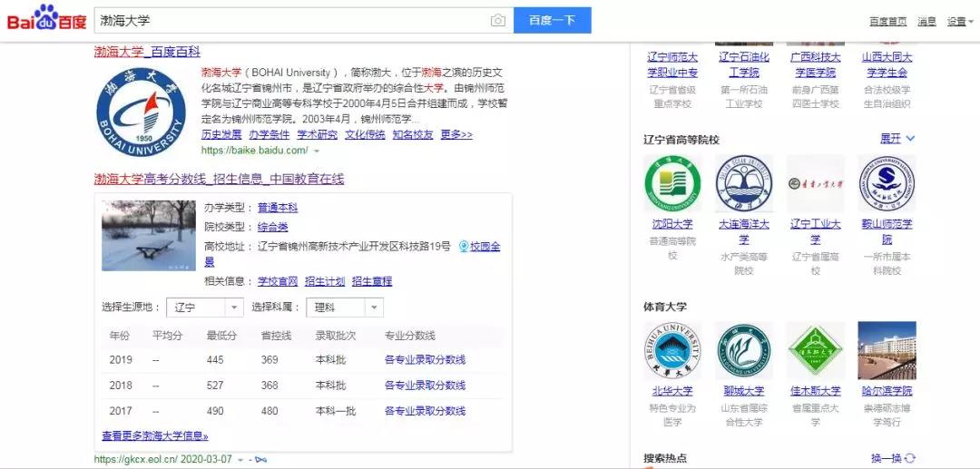980x469 pixels.
Task: Click refresh icon beside 换一换
Action: (x=910, y=458)
